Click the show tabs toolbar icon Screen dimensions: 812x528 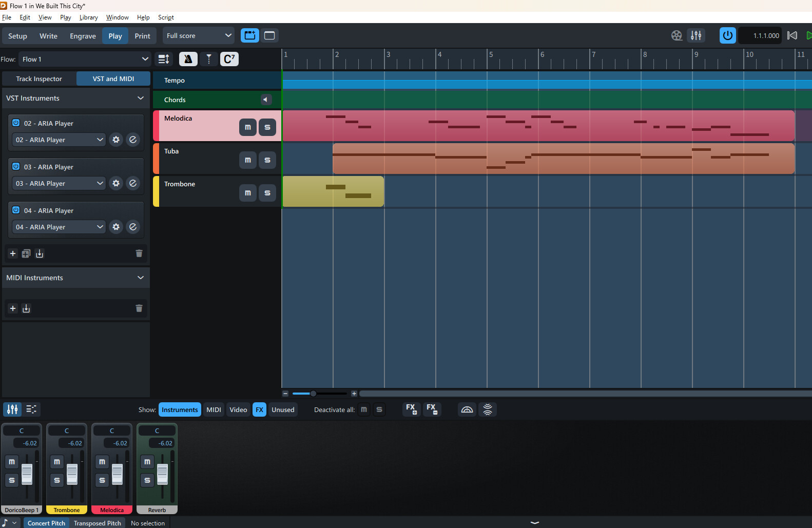(250, 35)
